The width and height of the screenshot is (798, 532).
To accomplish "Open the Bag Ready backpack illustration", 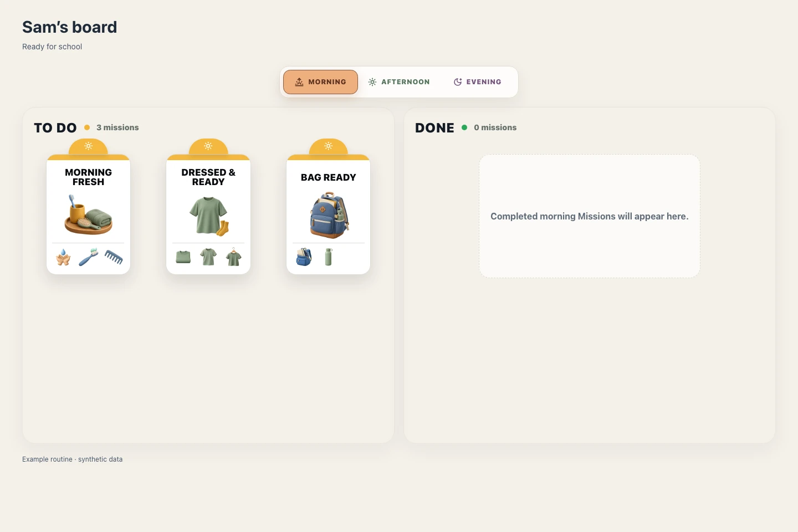I will 329,216.
